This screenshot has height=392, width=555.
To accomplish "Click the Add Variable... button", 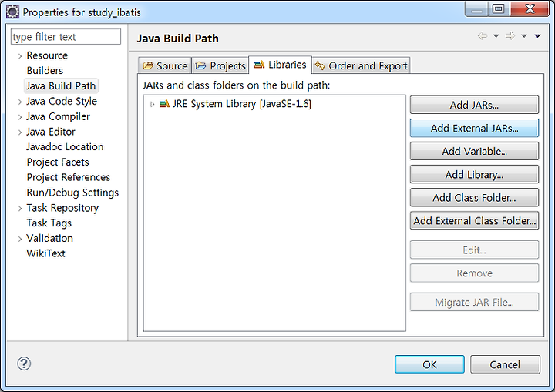I will pyautogui.click(x=474, y=151).
